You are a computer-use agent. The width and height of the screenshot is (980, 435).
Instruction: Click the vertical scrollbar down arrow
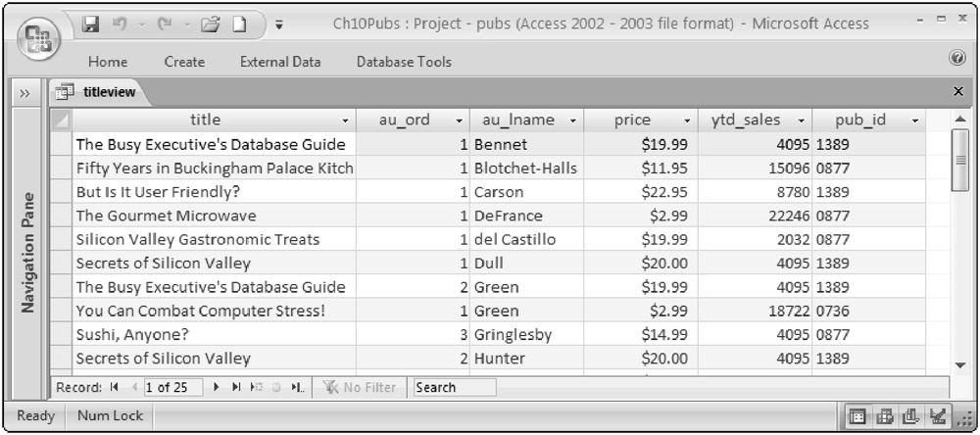tap(960, 364)
